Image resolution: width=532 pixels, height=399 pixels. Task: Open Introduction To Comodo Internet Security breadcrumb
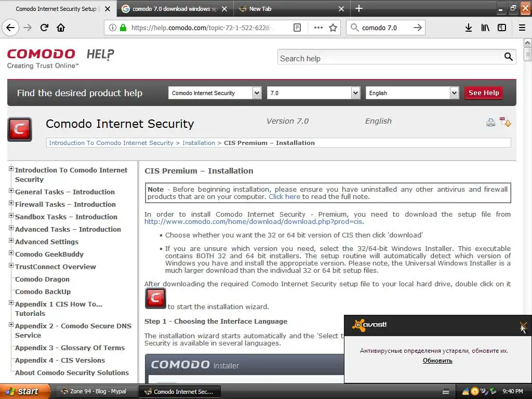(111, 143)
